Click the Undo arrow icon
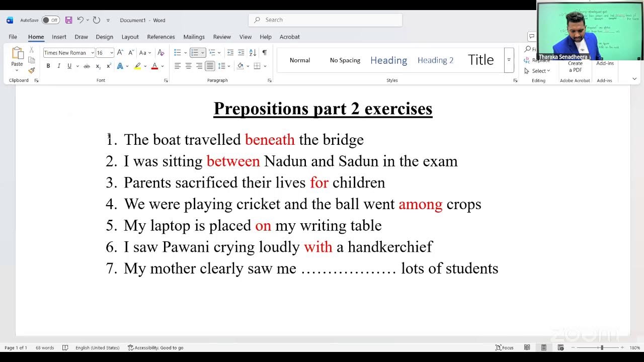Screen dimensions: 644x362 [80, 20]
